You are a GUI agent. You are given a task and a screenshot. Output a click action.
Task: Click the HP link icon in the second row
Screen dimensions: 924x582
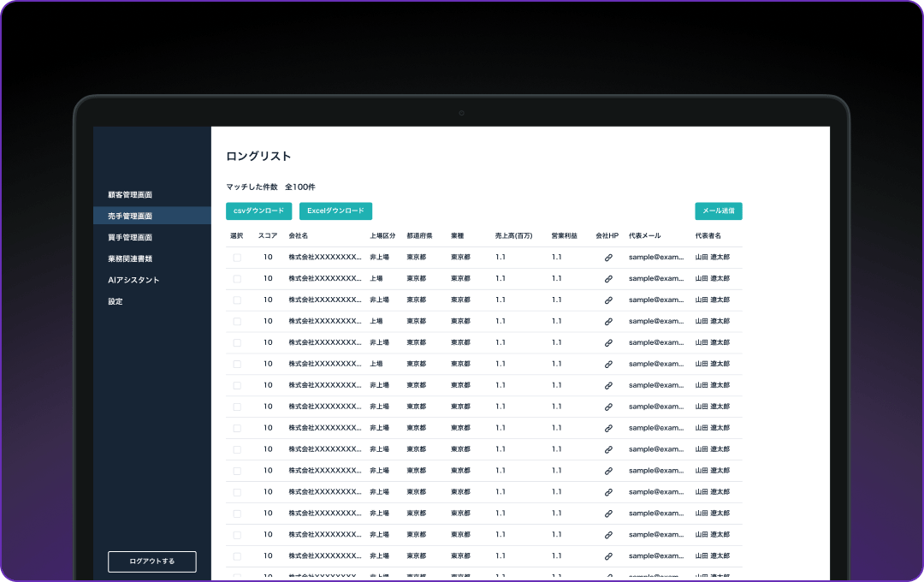(x=608, y=278)
